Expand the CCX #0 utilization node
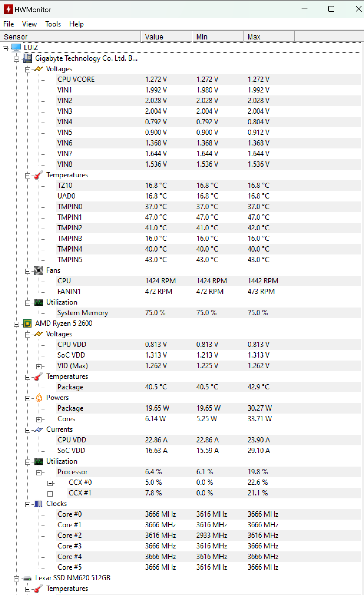This screenshot has width=364, height=595. coord(50,483)
